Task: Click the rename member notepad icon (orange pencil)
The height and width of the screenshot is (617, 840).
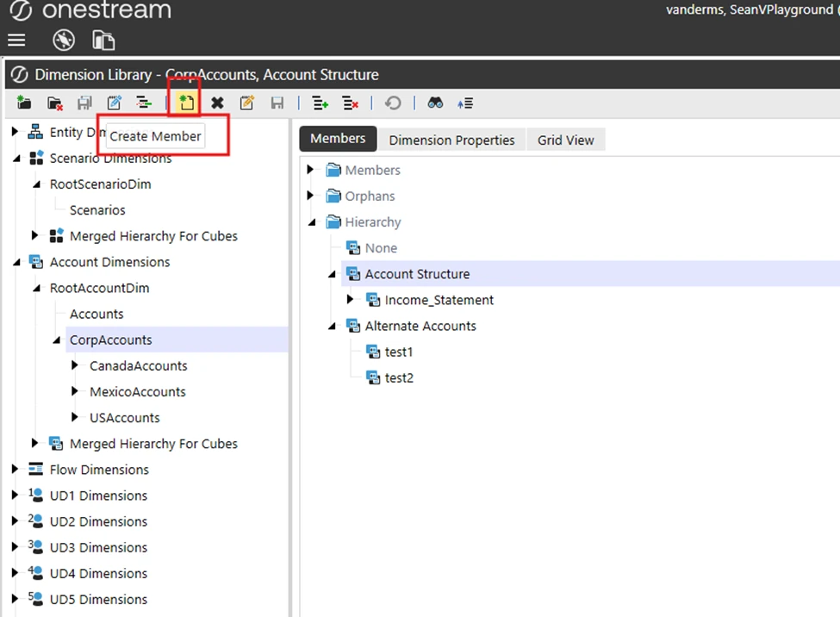Action: coord(247,103)
